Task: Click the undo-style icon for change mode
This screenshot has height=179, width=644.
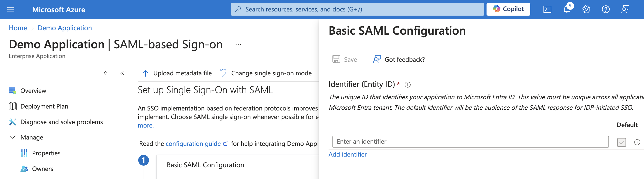Action: pyautogui.click(x=223, y=73)
